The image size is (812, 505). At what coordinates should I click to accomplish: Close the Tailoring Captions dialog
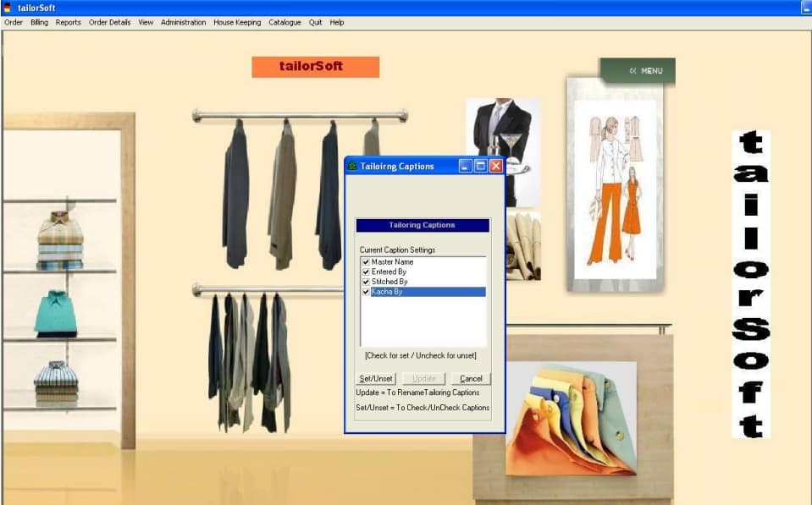click(x=496, y=167)
